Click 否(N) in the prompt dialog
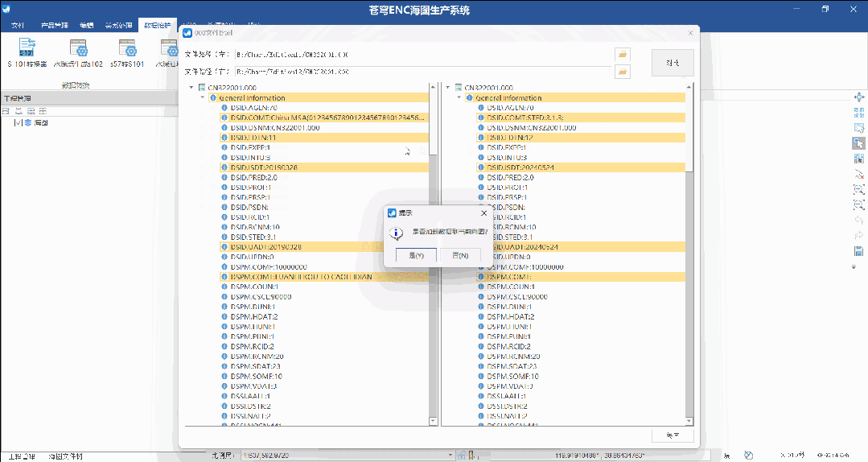Viewport: 868px width, 462px height. tap(459, 255)
